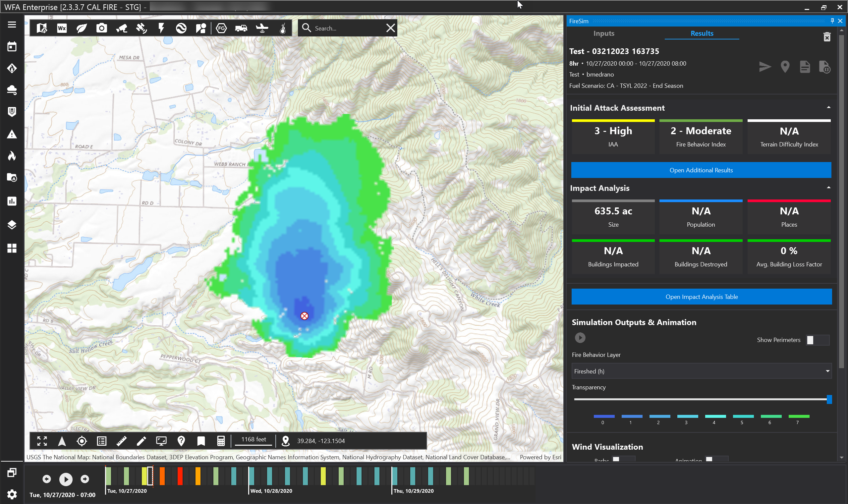This screenshot has width=848, height=504.
Task: Select the ruler measure tool
Action: (x=121, y=441)
